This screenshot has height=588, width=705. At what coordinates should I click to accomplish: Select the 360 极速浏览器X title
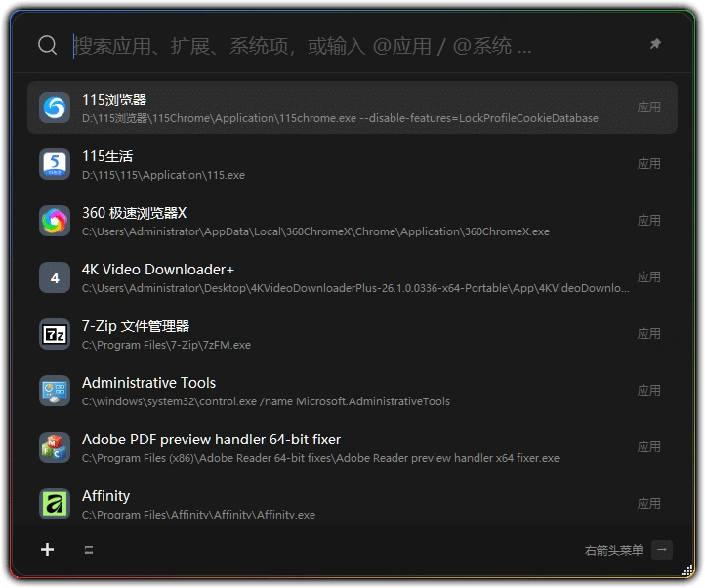(x=134, y=213)
